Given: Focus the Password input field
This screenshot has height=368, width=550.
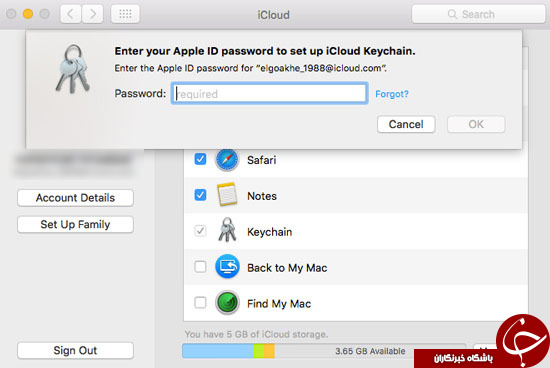Looking at the screenshot, I should click(x=270, y=93).
